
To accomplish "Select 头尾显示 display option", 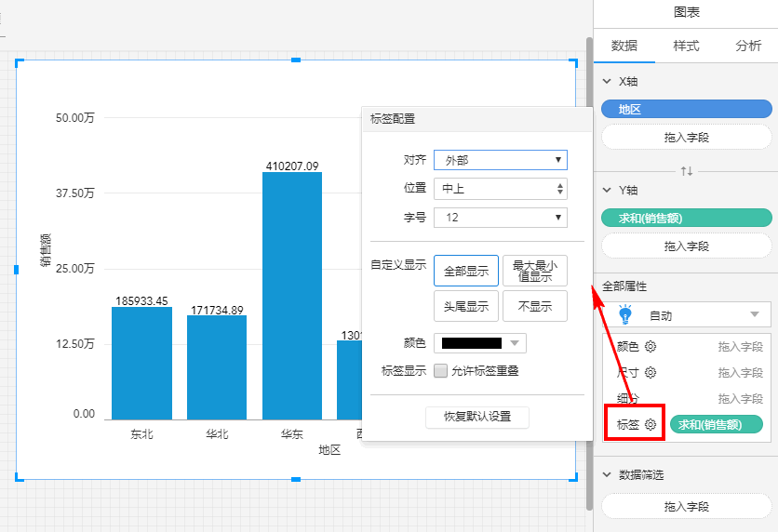I will 466,306.
